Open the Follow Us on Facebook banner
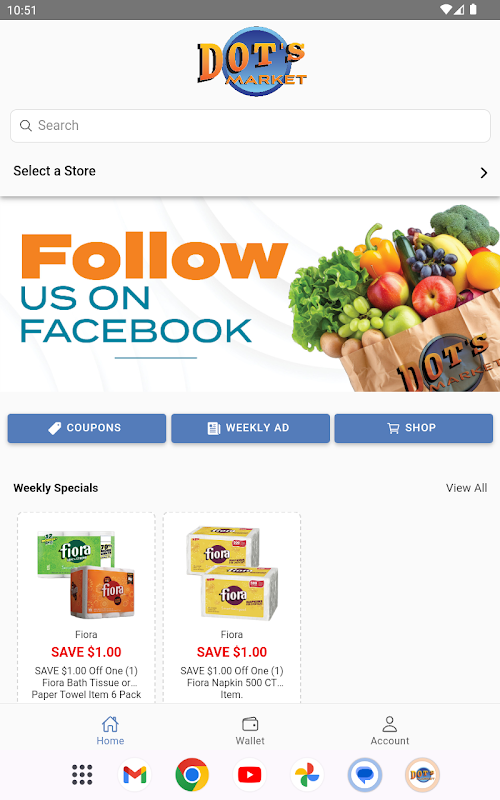 [x=250, y=294]
